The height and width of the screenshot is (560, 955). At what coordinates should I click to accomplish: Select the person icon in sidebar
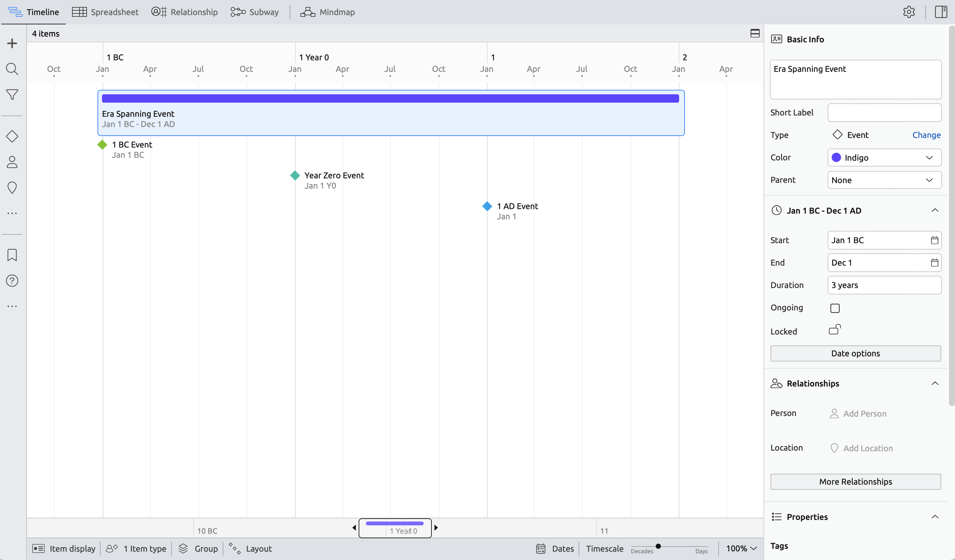[x=12, y=162]
